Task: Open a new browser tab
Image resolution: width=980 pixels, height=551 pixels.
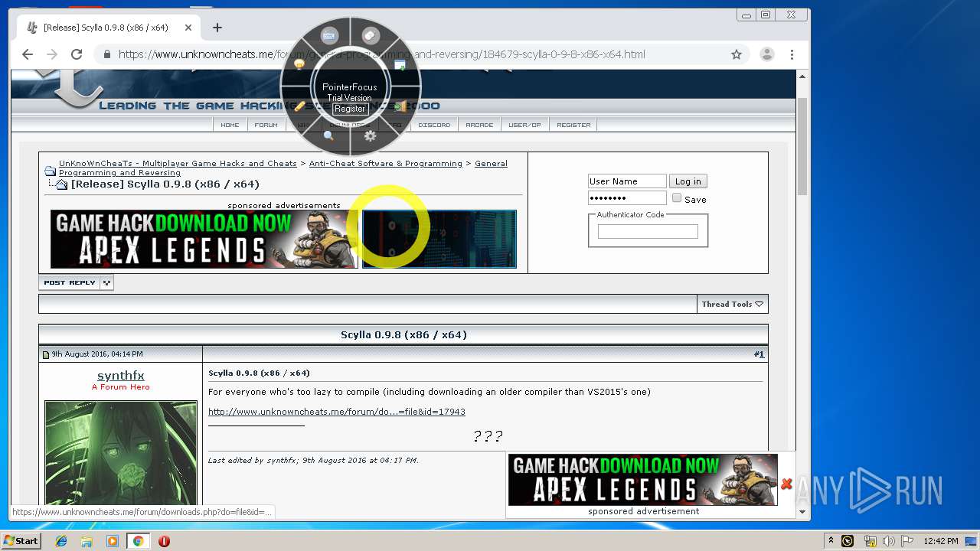Action: (217, 28)
